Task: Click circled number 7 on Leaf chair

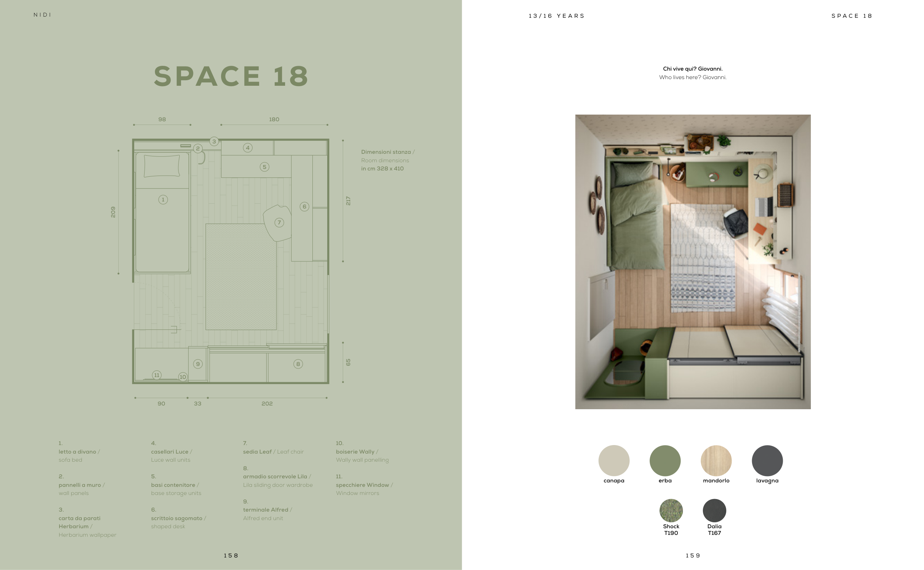Action: pos(279,223)
